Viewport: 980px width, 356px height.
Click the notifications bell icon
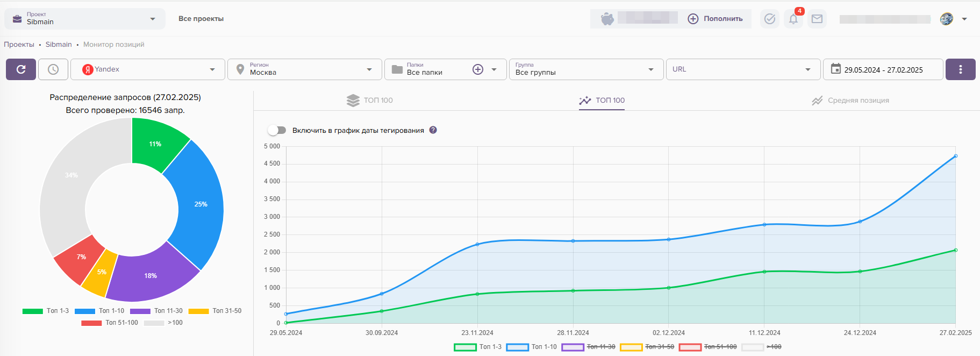coord(793,19)
